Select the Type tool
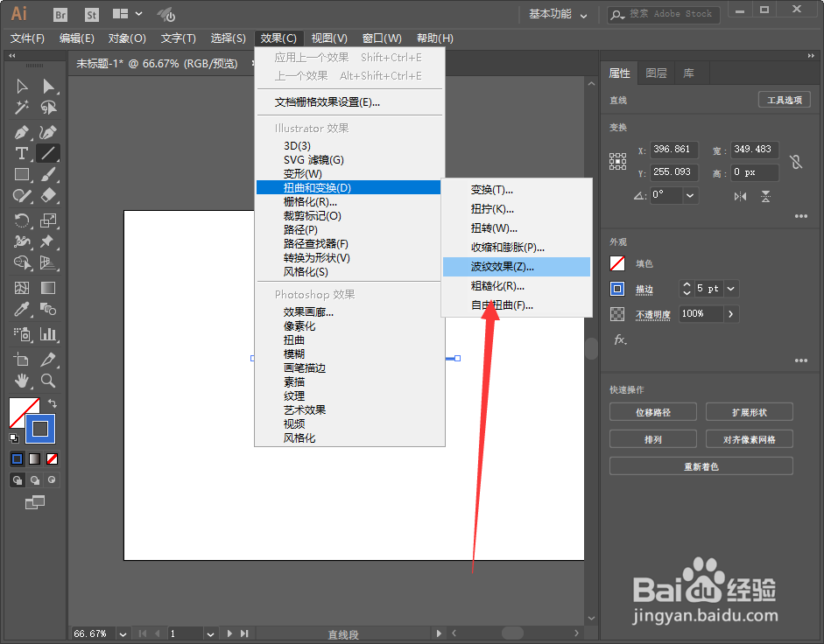This screenshot has width=824, height=644. pyautogui.click(x=22, y=153)
